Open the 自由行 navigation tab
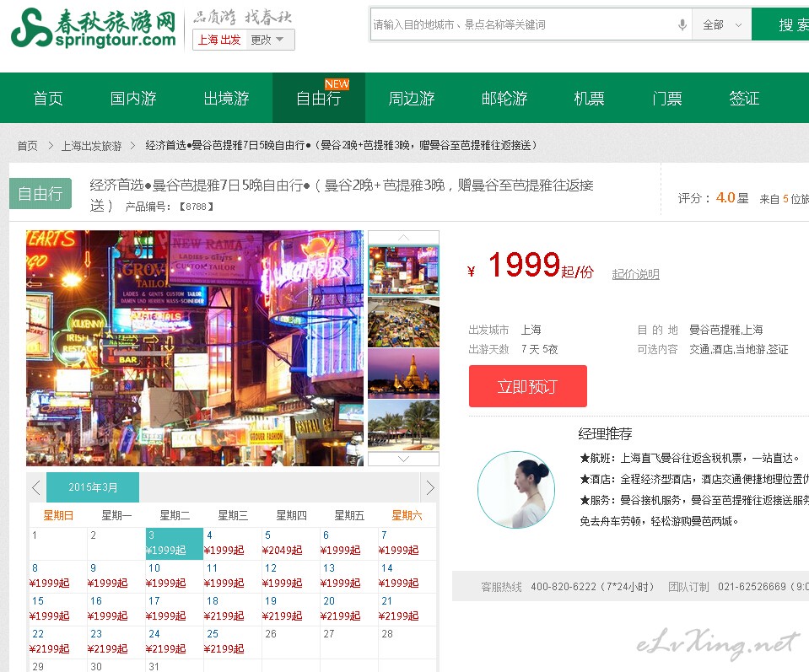The image size is (809, 672). pyautogui.click(x=318, y=99)
